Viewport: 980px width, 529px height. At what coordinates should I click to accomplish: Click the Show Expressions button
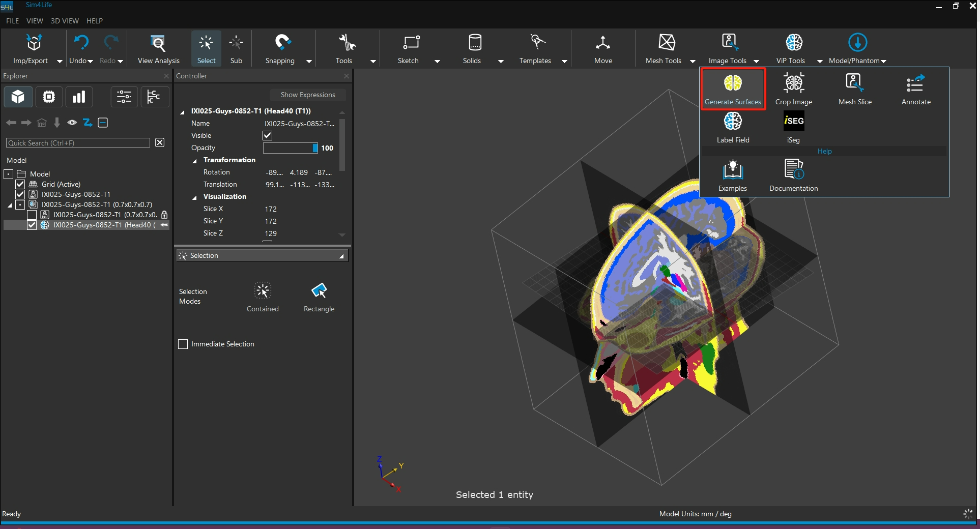tap(307, 95)
